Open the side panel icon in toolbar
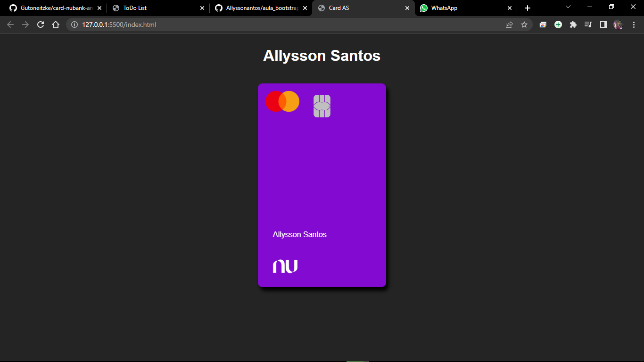This screenshot has height=362, width=644. [x=603, y=25]
